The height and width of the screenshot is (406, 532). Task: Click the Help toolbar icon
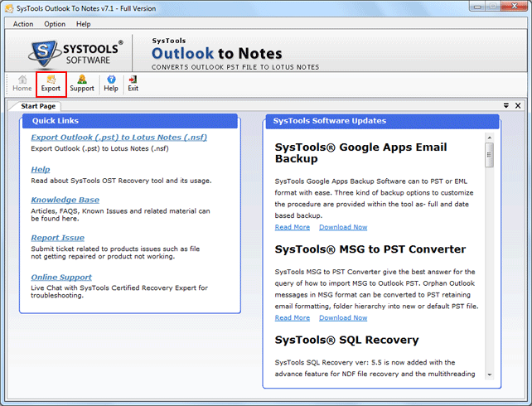point(111,84)
